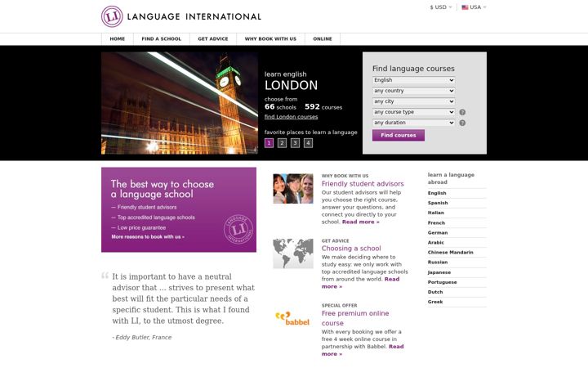Click the 'LONDON' heading text
The image size is (588, 368).
(x=291, y=85)
